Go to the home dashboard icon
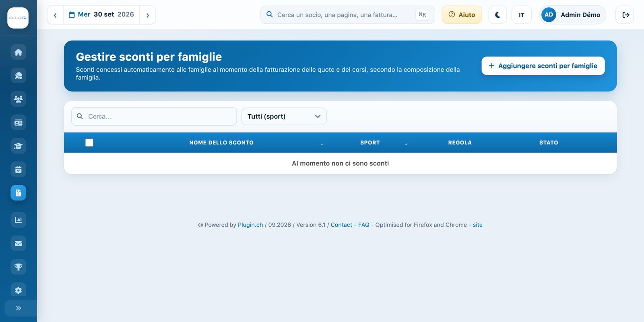Image resolution: width=644 pixels, height=322 pixels. (x=19, y=52)
